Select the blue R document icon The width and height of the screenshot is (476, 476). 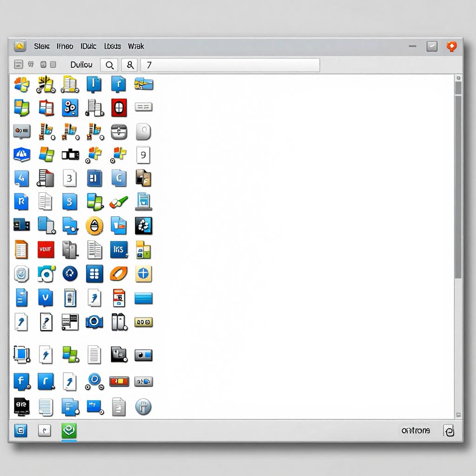point(21,202)
